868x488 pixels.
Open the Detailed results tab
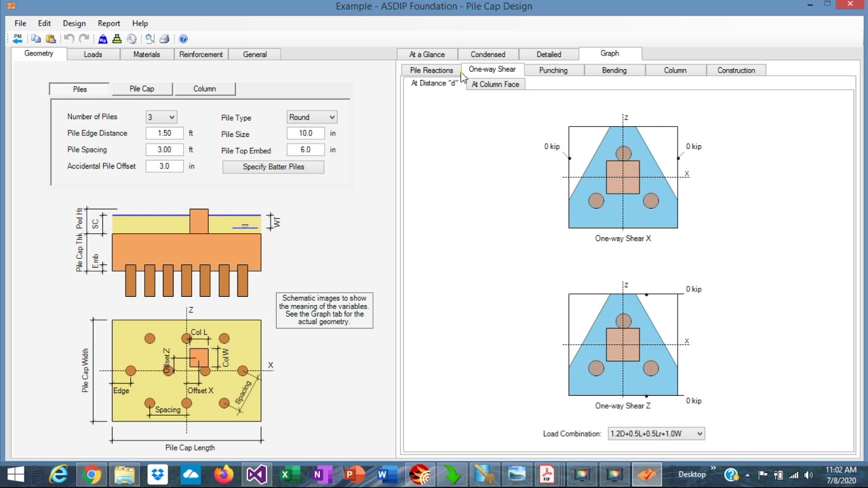tap(549, 54)
